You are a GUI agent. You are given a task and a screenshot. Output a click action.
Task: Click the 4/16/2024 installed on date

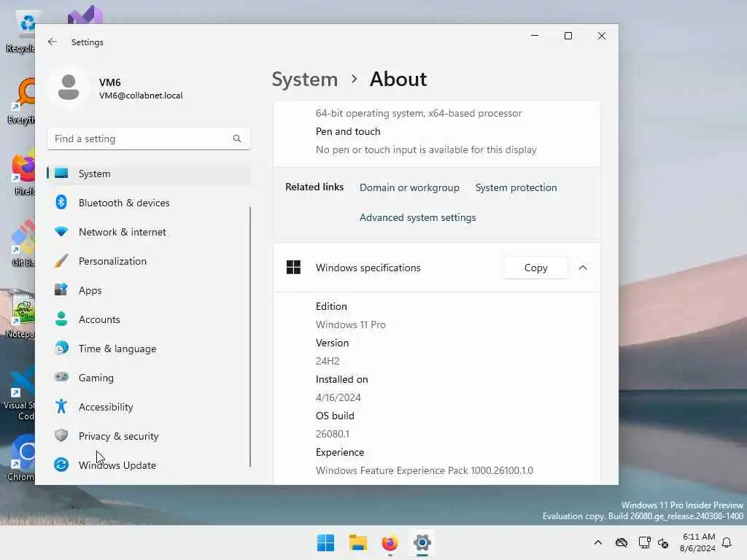(338, 397)
